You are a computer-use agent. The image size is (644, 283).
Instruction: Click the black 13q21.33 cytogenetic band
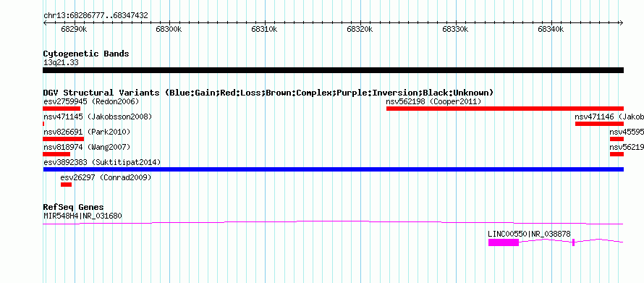[x=333, y=70]
